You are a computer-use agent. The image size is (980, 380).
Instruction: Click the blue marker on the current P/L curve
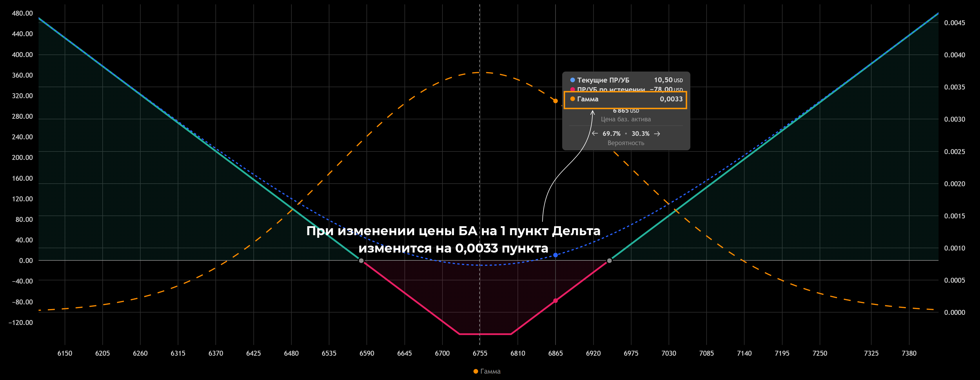(x=556, y=255)
